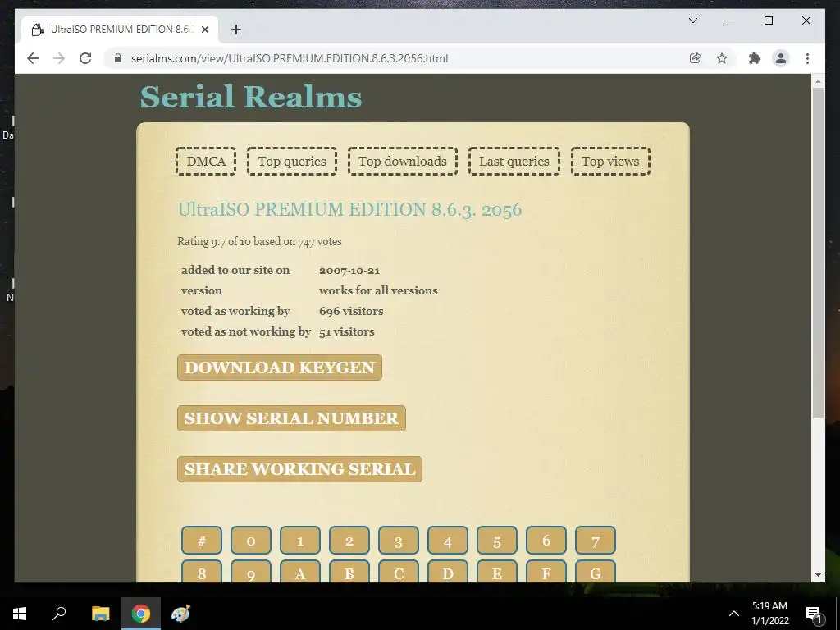Click the page scrollbar up arrow
Image resolution: width=840 pixels, height=630 pixels.
tap(818, 81)
